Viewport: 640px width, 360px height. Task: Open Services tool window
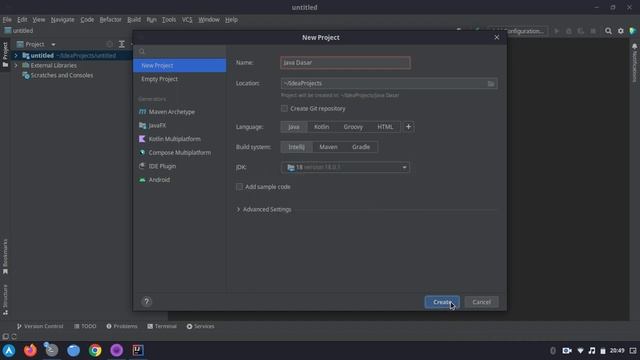coord(200,326)
